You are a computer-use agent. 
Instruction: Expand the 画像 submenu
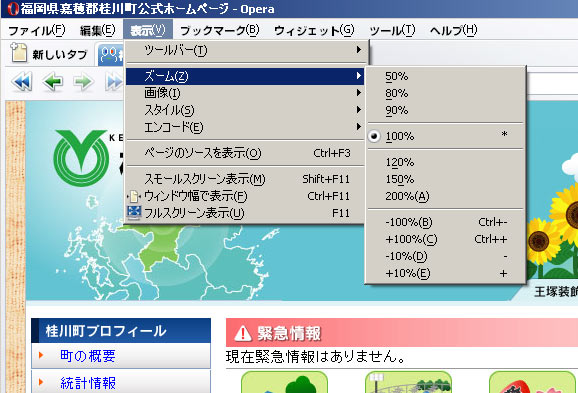245,93
